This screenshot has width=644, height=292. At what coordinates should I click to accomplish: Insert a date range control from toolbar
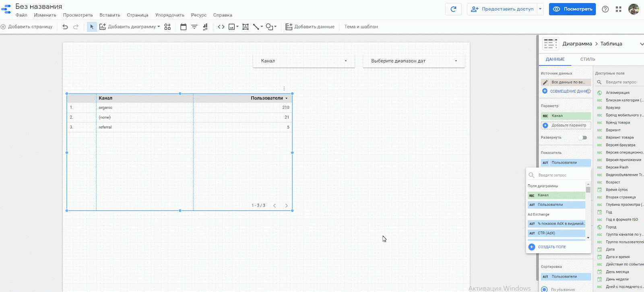pos(184,27)
